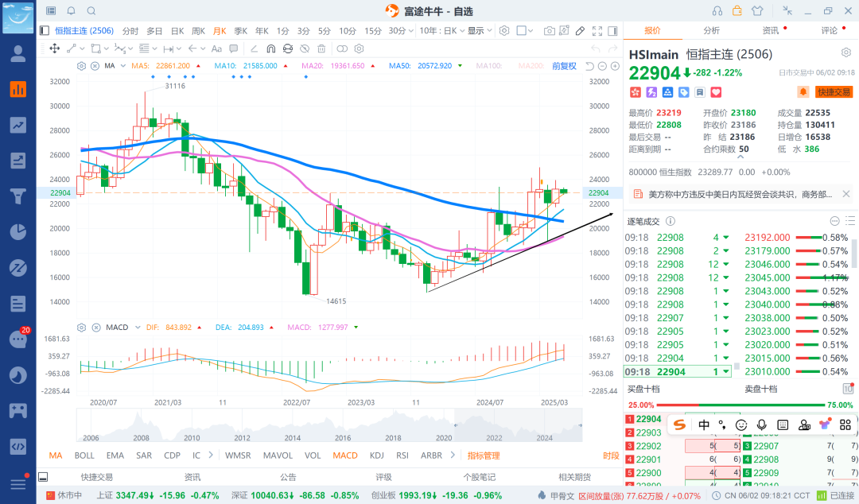859x504 pixels.
Task: Expand the layout square dropdown arrow
Action: click(x=531, y=31)
